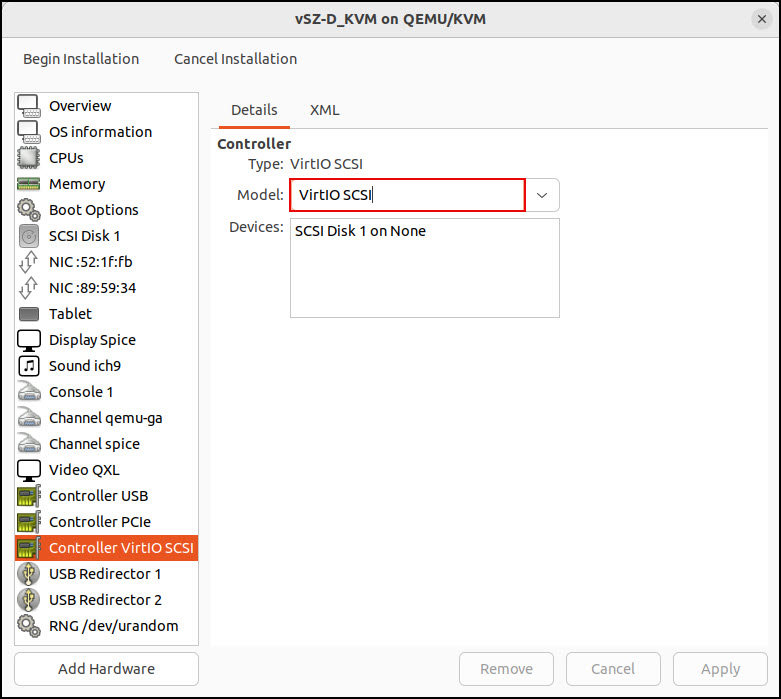The image size is (781, 699).
Task: Open the 'OS information' entry
Action: point(101,132)
